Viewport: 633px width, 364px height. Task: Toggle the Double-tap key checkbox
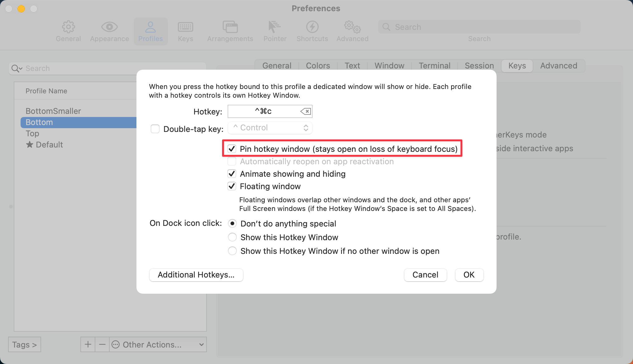[x=155, y=129]
